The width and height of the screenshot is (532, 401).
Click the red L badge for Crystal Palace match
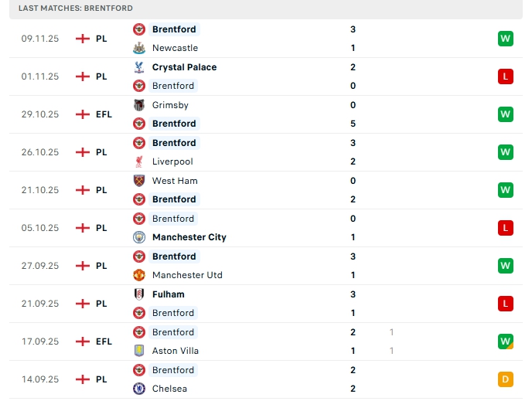click(x=506, y=76)
